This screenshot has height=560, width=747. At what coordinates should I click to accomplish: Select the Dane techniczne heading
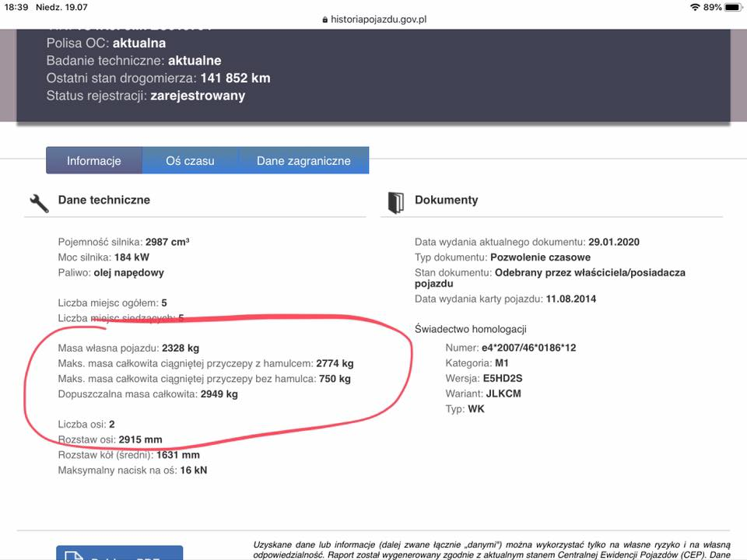click(103, 200)
